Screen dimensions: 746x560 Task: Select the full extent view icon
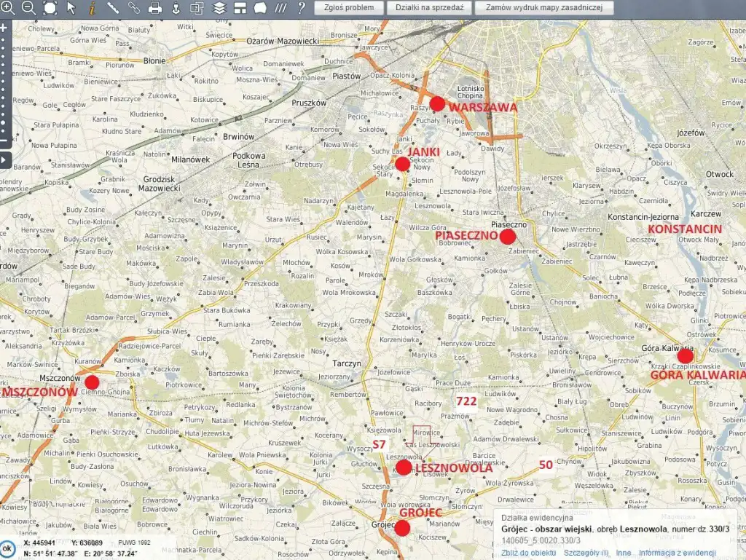click(50, 8)
